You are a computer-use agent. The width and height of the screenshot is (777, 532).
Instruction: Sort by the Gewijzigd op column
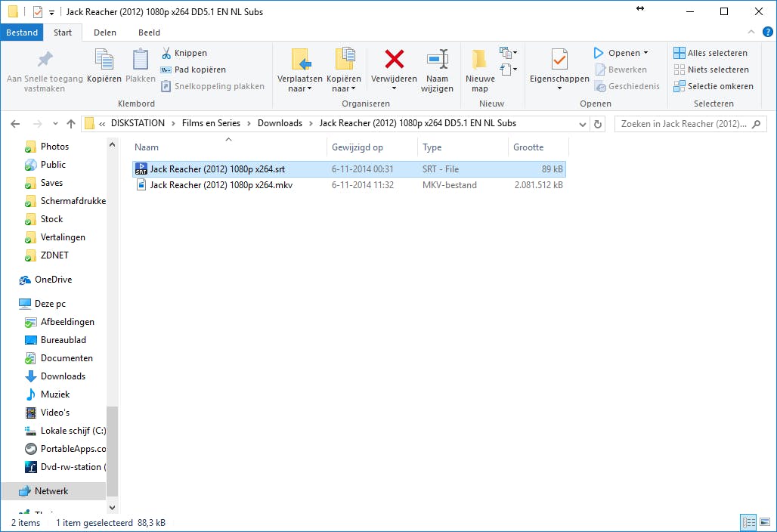(358, 147)
